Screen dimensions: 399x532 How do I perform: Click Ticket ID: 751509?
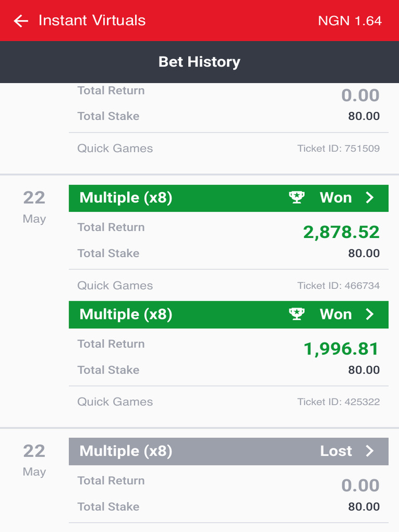pyautogui.click(x=338, y=149)
